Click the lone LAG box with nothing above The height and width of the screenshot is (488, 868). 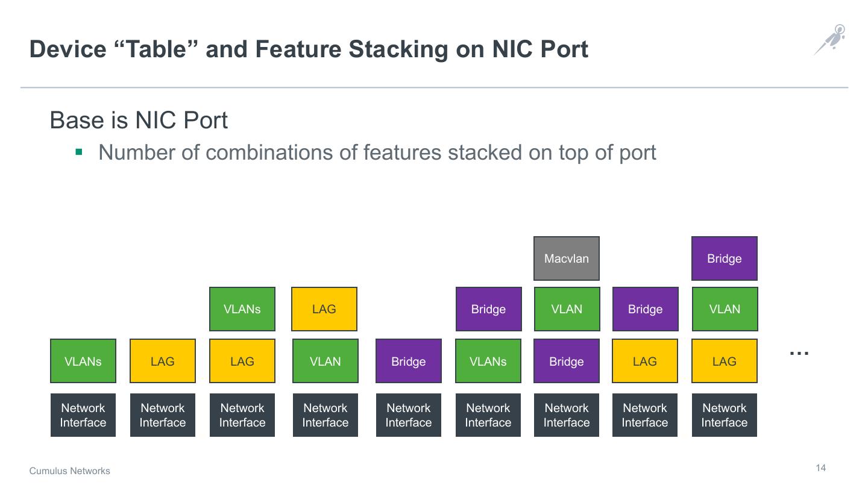click(x=163, y=361)
